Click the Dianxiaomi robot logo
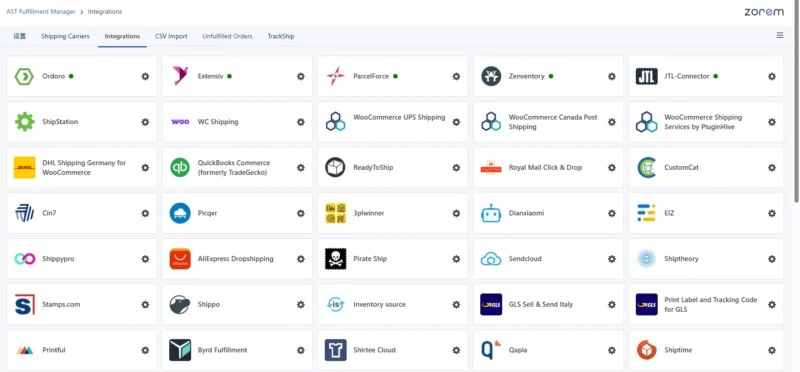The width and height of the screenshot is (800, 372). 491,213
